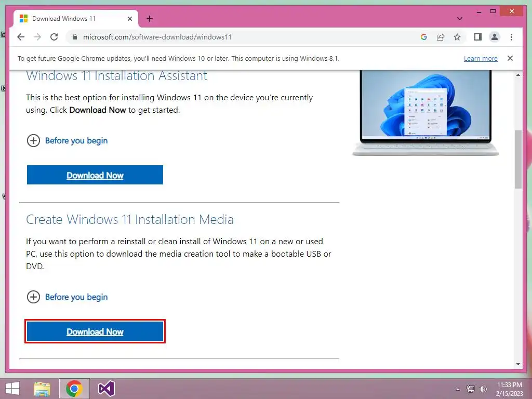The width and height of the screenshot is (532, 399).
Task: Open the Windows Start button
Action: (x=12, y=389)
